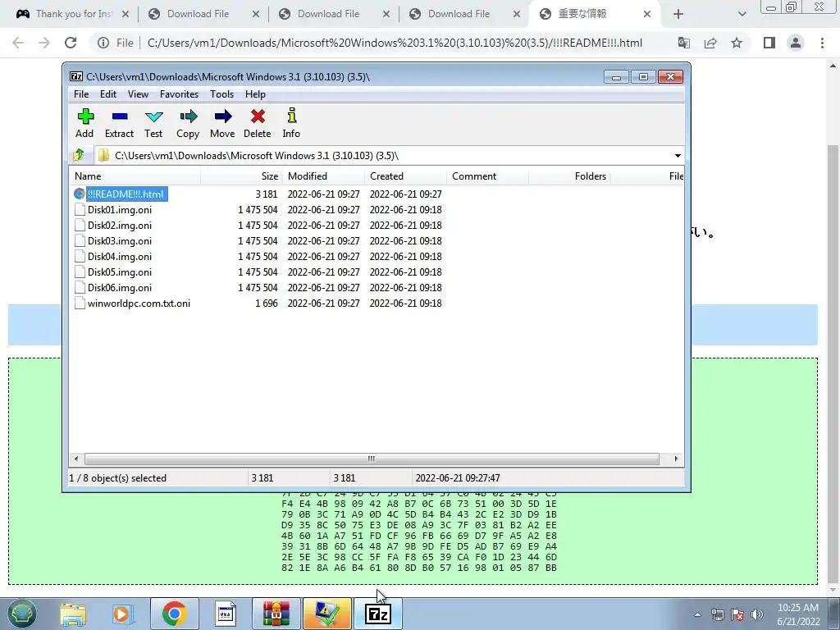840x630 pixels.
Task: Open a new Chrome tab
Action: [678, 15]
